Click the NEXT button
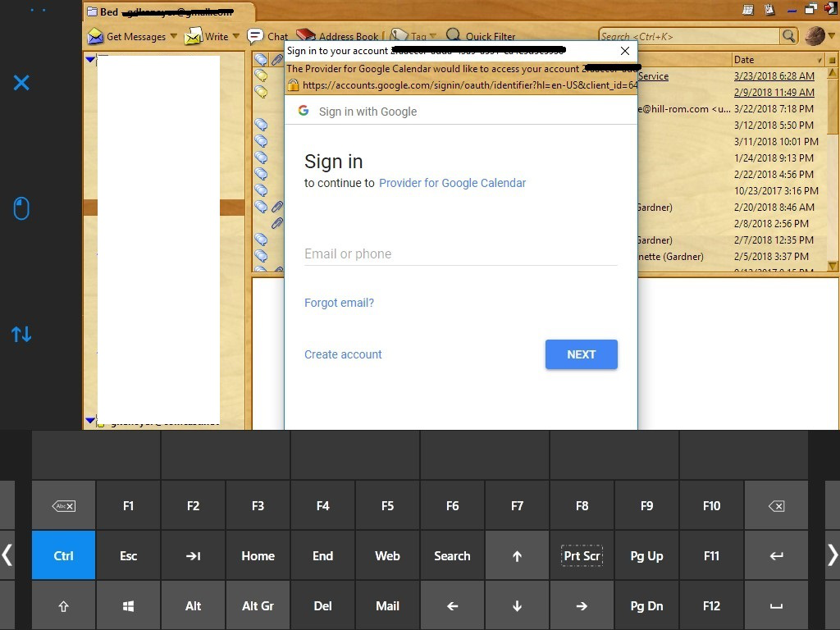Viewport: 840px width, 630px height. tap(582, 354)
